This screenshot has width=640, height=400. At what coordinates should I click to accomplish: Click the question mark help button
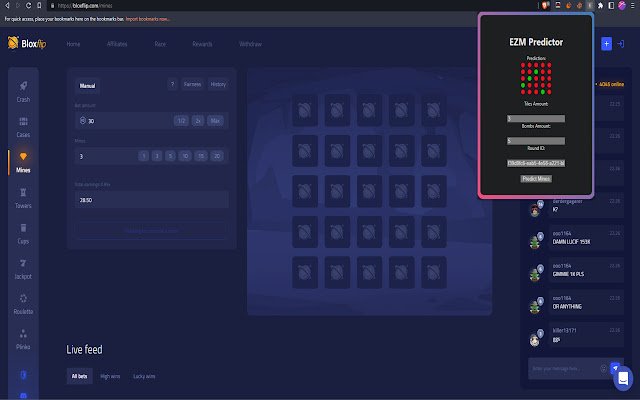172,84
